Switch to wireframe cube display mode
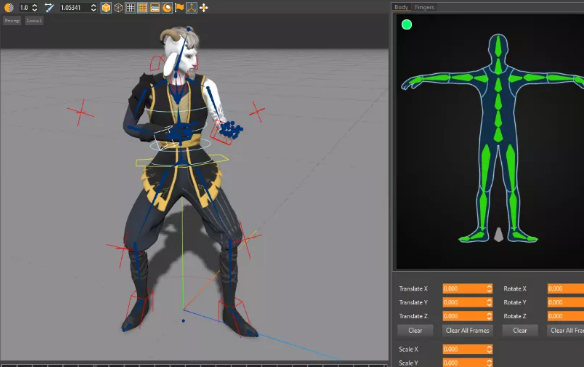The image size is (584, 367). (118, 7)
